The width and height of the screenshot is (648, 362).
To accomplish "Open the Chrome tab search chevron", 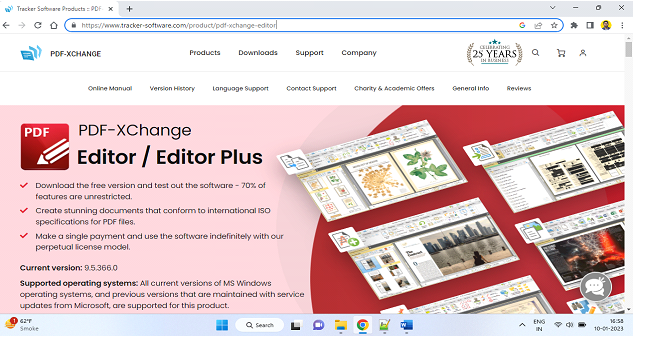I will [x=553, y=8].
